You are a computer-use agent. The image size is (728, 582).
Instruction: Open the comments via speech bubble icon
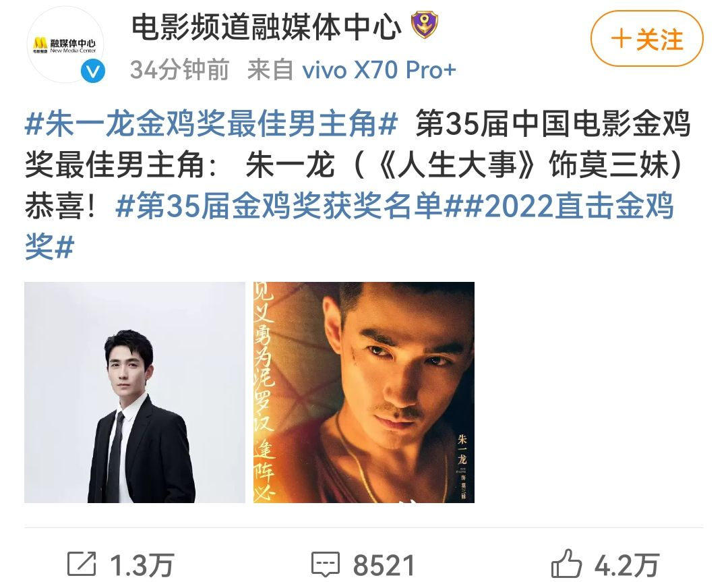(326, 564)
